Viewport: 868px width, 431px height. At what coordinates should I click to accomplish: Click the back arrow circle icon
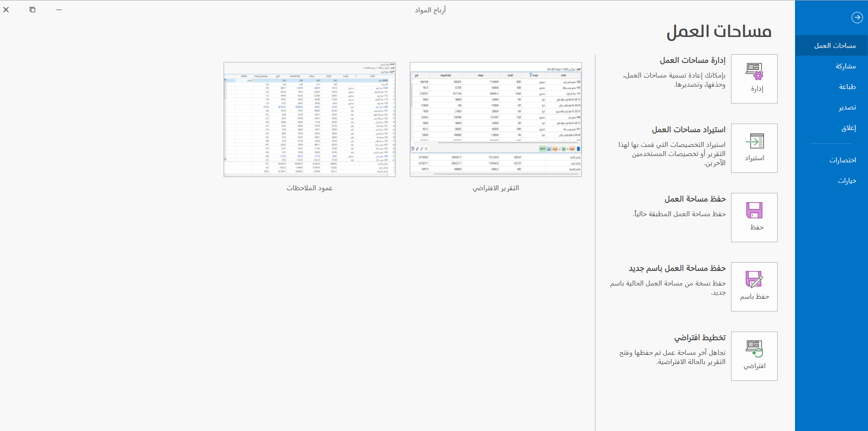click(857, 18)
